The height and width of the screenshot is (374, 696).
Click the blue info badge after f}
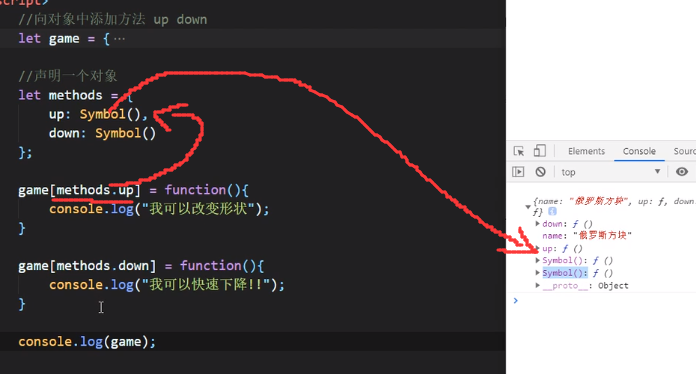coord(552,212)
